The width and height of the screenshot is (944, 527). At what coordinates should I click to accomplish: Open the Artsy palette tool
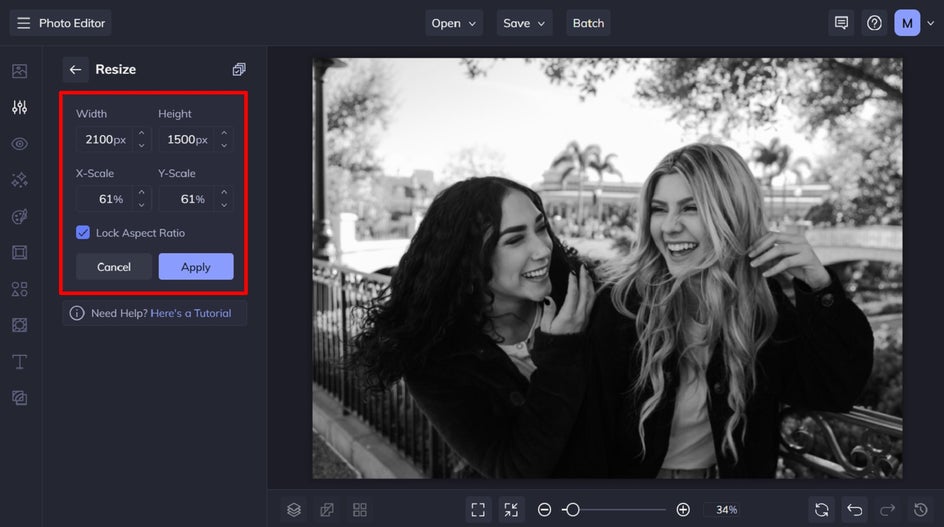click(19, 216)
